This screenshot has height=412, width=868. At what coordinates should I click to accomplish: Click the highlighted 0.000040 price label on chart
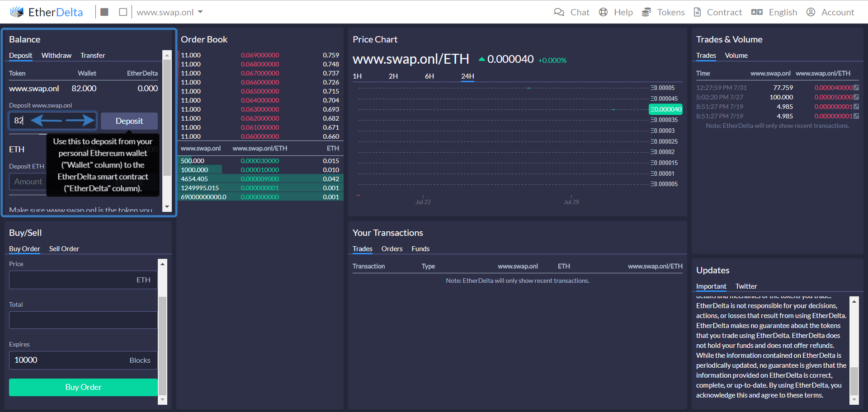pyautogui.click(x=665, y=109)
